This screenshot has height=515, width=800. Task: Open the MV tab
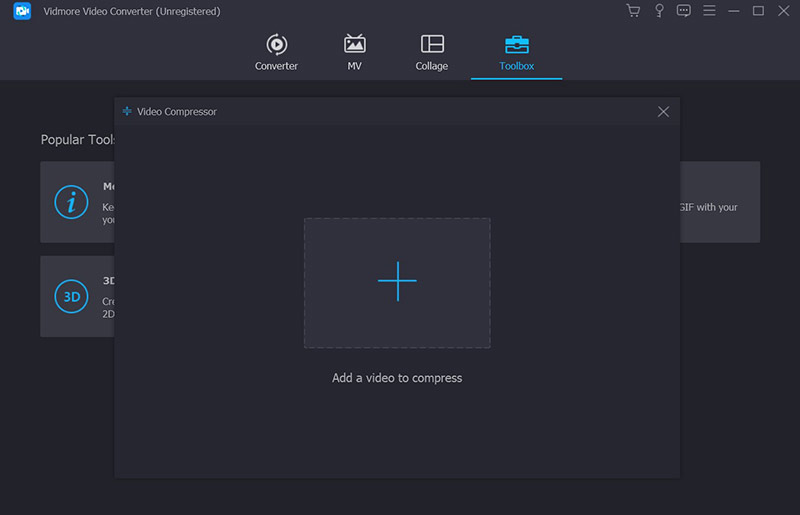click(354, 53)
